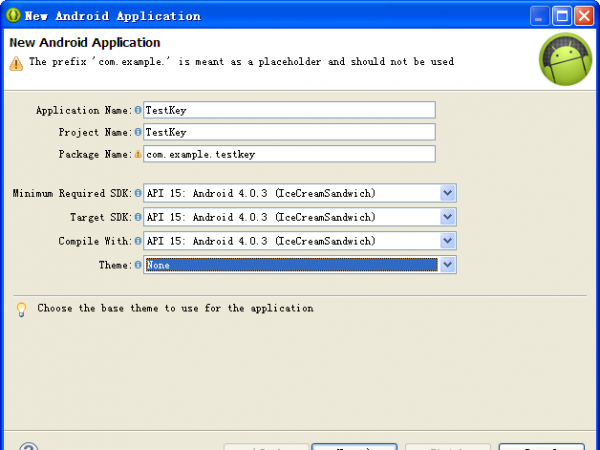Screen dimensions: 600x450
Task: Click the info icon beside Target SDK
Action: click(138, 217)
